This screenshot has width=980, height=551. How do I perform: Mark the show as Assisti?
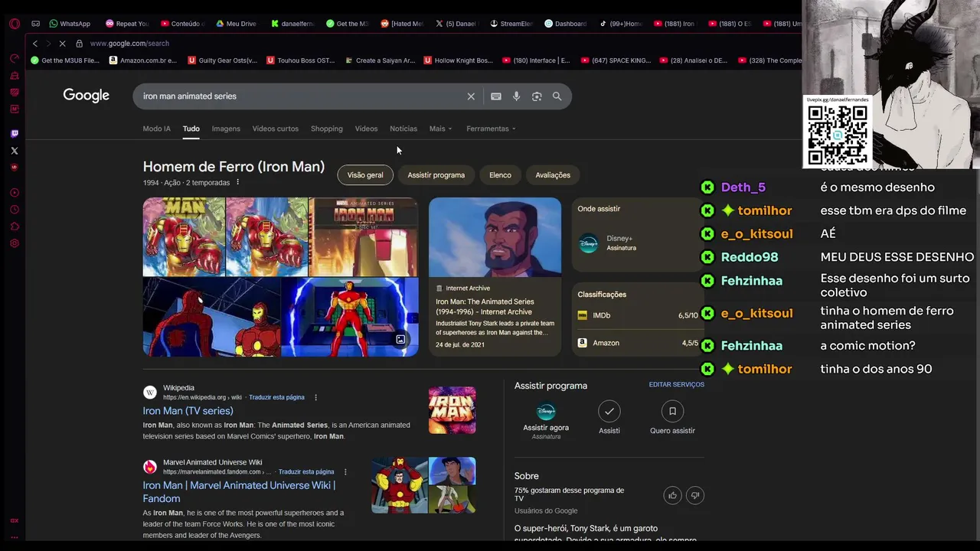(609, 418)
